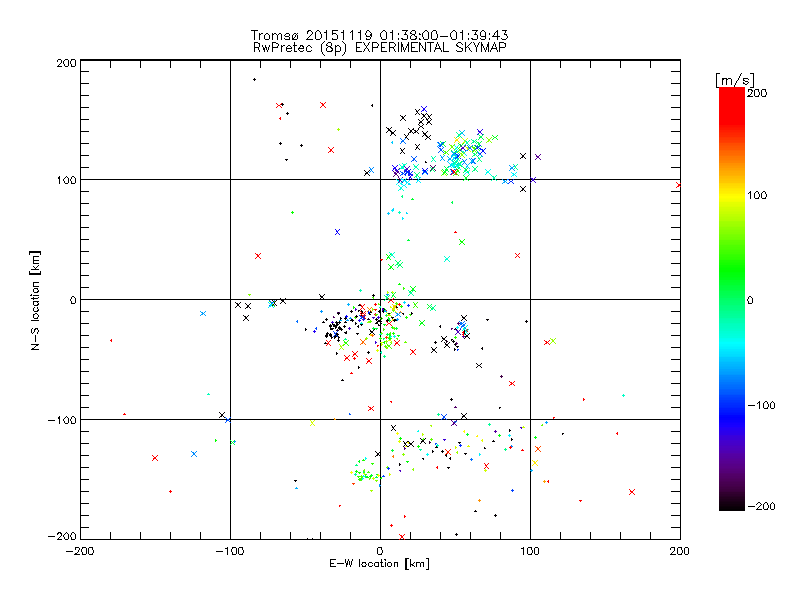Pick the yellow band of the velocity colorbar
Viewport: 800px width, 600px height.
click(x=732, y=195)
